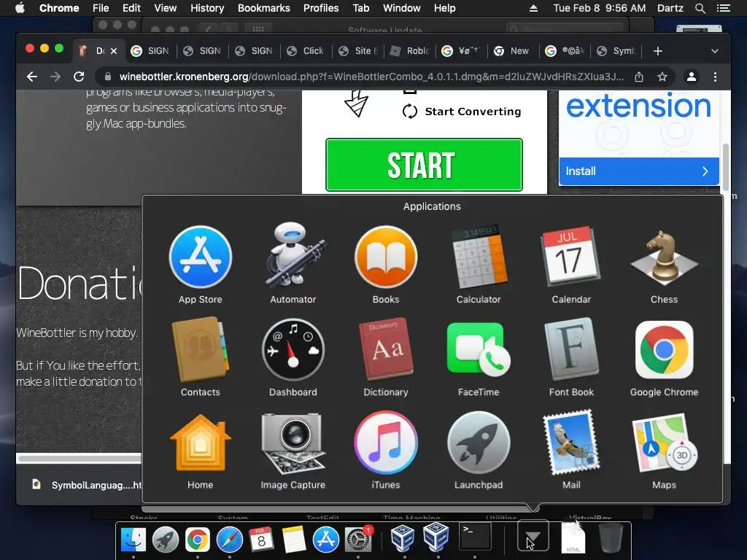The height and width of the screenshot is (560, 747).
Task: Close the active WineBottler tab
Action: (114, 51)
